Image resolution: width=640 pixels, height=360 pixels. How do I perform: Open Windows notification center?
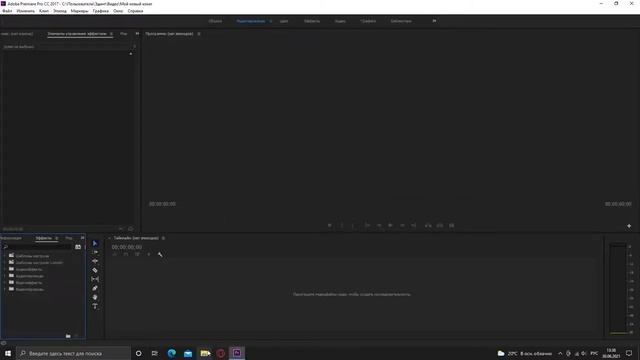pyautogui.click(x=629, y=353)
